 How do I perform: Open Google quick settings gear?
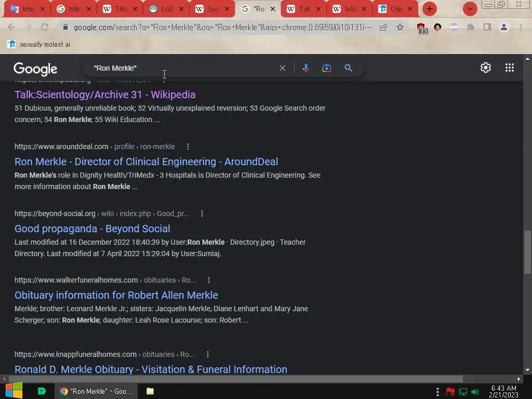[486, 68]
